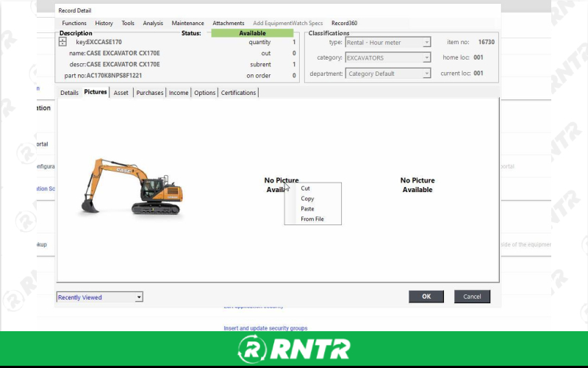Choose From File in the context menu

click(313, 219)
